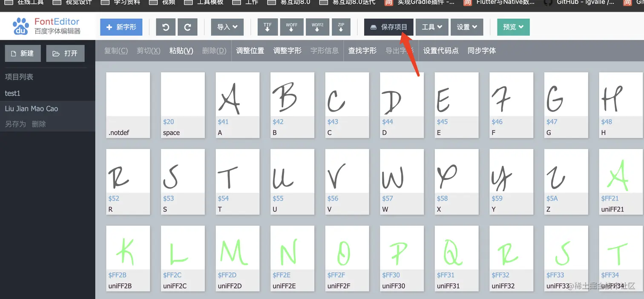The height and width of the screenshot is (299, 644).
Task: Select the glyph A card ($41)
Action: 238,105
